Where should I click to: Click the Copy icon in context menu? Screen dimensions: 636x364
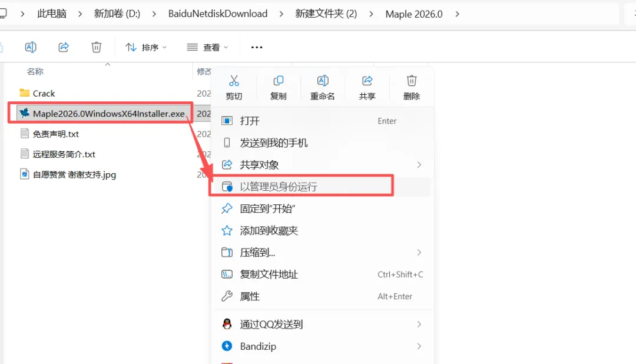coord(278,81)
